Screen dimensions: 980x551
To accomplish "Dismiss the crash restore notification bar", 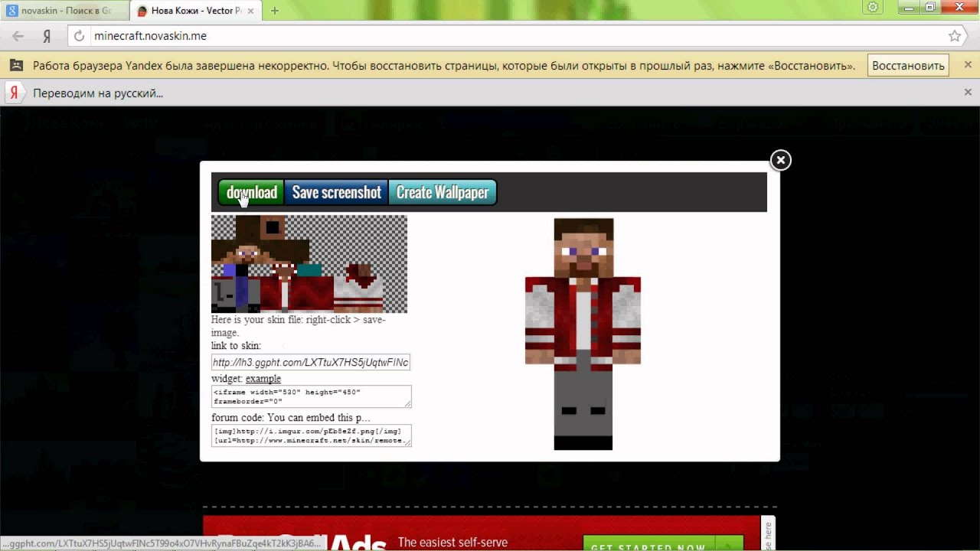I will (x=968, y=65).
